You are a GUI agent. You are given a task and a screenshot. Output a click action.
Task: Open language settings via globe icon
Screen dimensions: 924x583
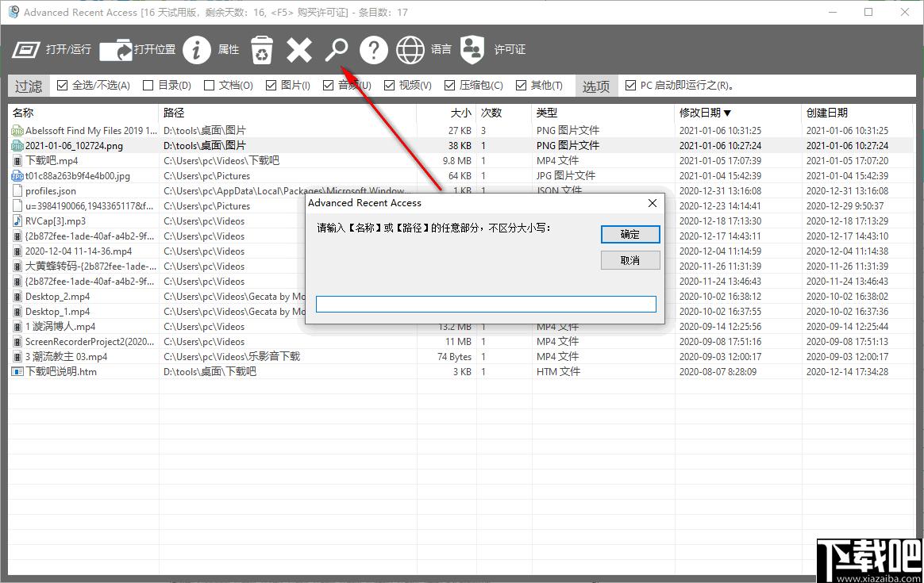tap(410, 49)
